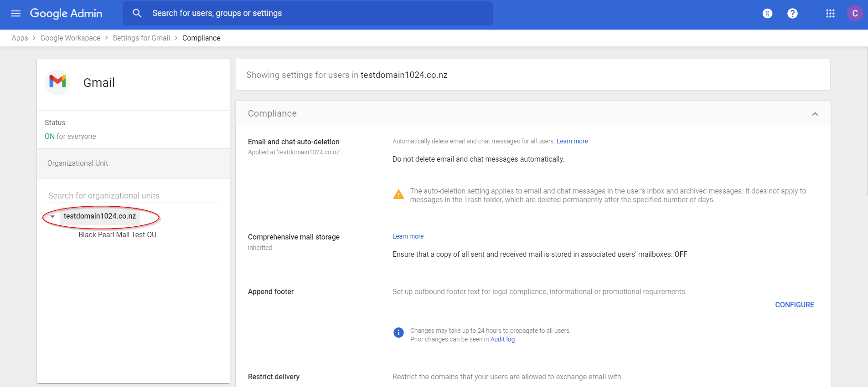Open Learn more link for auto-deletion
The image size is (868, 387).
click(572, 142)
